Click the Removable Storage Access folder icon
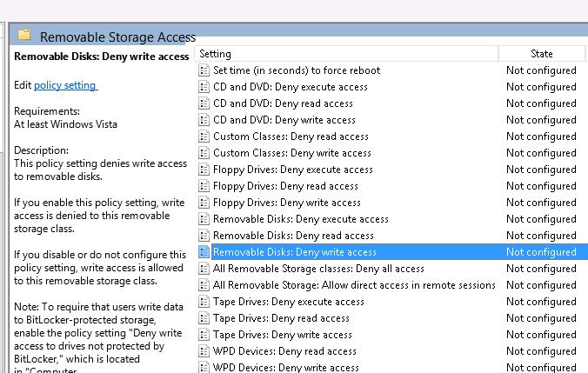Screen dimensions: 588x373 24,36
